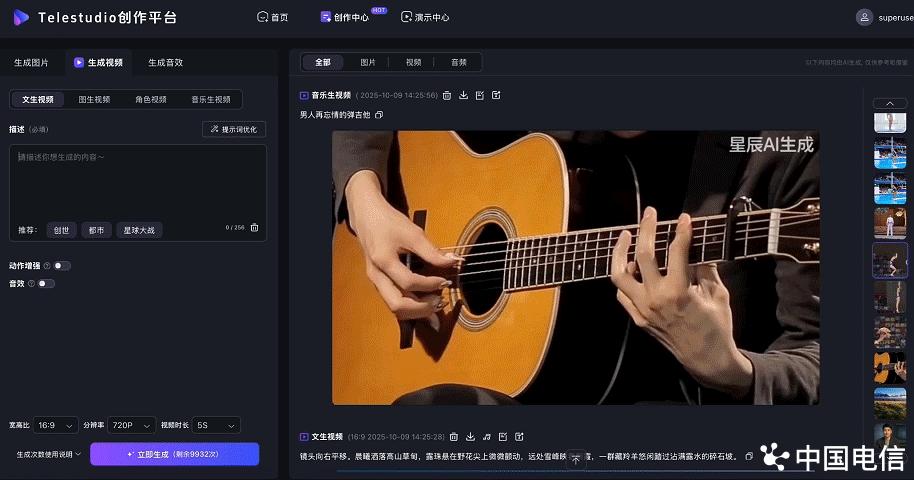Open the mountain landscape thumbnail
The height and width of the screenshot is (480, 914).
click(x=890, y=402)
